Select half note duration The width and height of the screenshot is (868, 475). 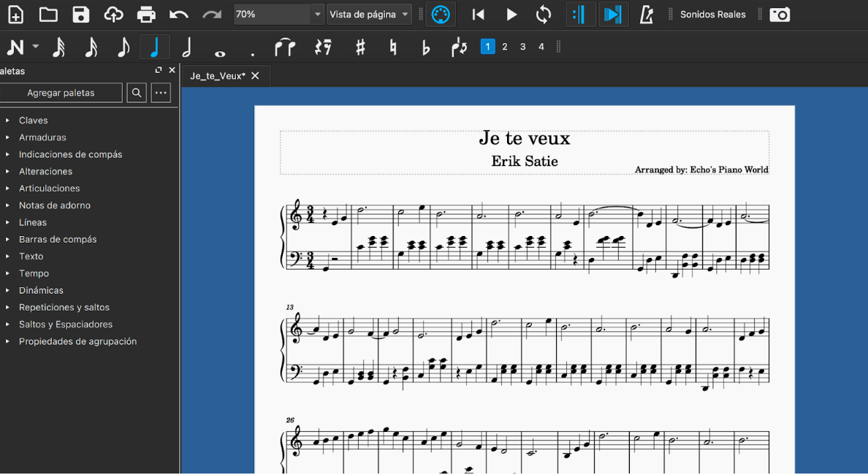click(x=187, y=47)
